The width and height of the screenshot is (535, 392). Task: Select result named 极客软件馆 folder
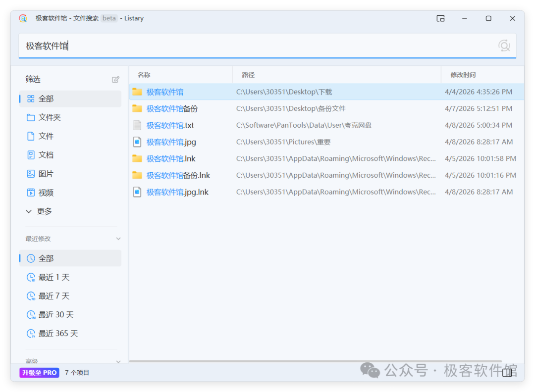coord(165,92)
